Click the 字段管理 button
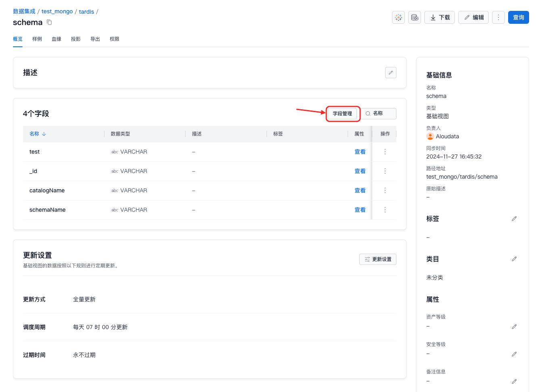Viewport: 540px width, 392px height. tap(342, 114)
